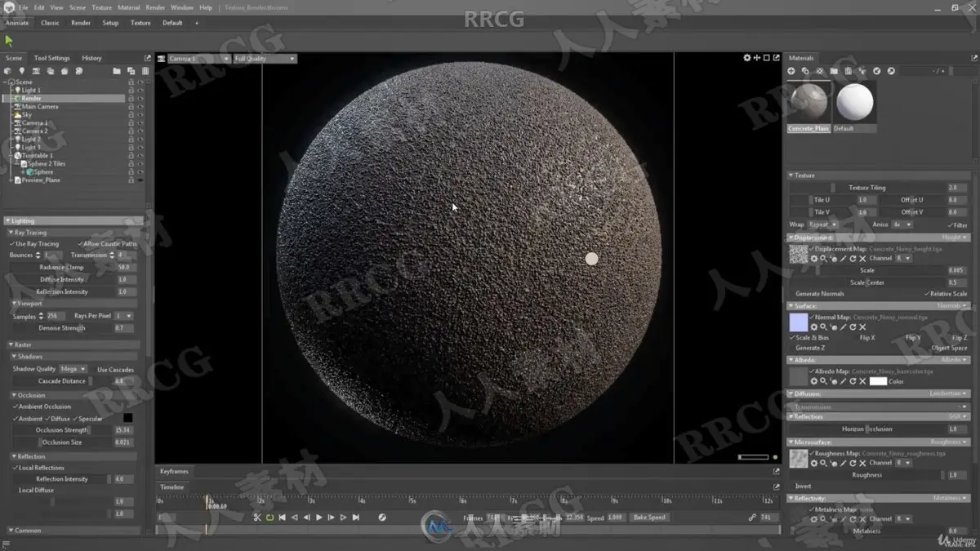Select Main Camera in scene tree
Image resolution: width=980 pixels, height=551 pixels.
[x=39, y=106]
